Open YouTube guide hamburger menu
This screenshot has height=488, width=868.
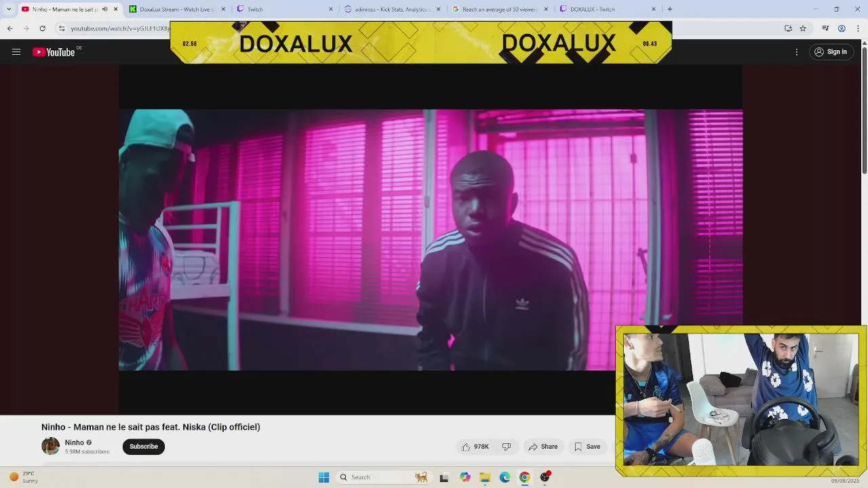point(16,52)
